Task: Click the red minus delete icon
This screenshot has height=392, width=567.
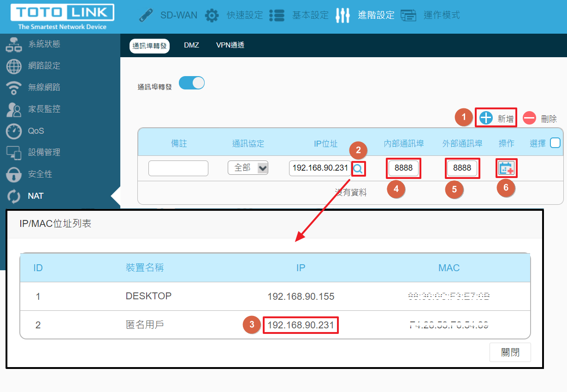Action: coord(529,118)
